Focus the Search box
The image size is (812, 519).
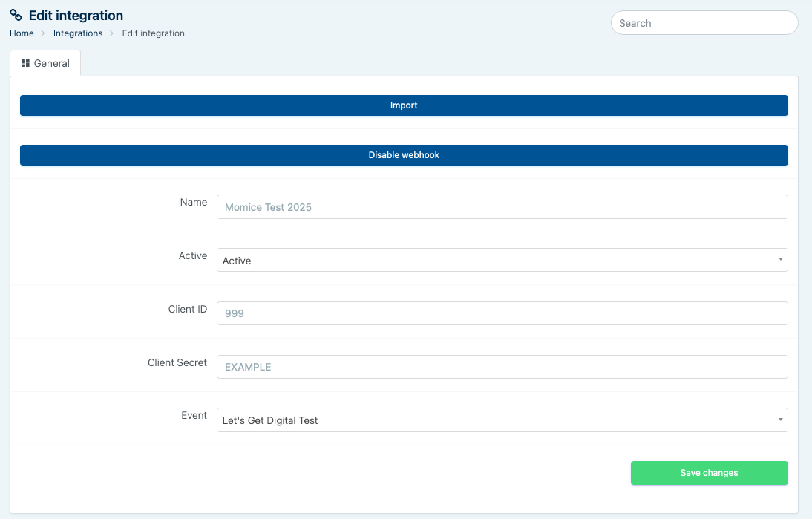tap(704, 23)
